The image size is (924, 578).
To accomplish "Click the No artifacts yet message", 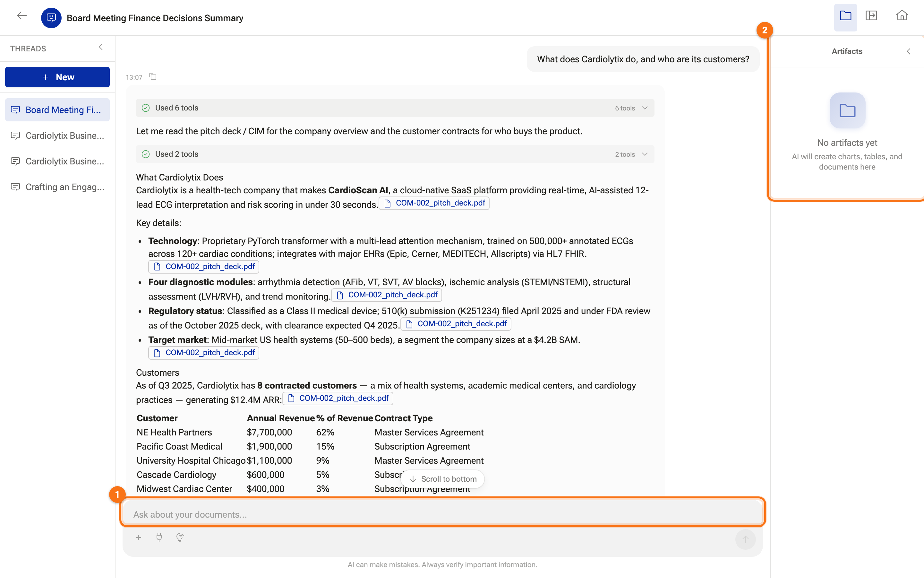I will [847, 143].
